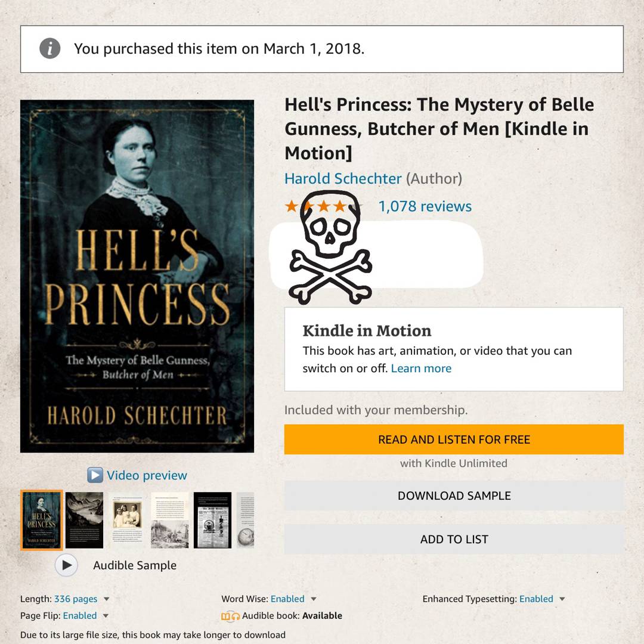
Task: Open the Harold Schechter author link
Action: tap(343, 178)
